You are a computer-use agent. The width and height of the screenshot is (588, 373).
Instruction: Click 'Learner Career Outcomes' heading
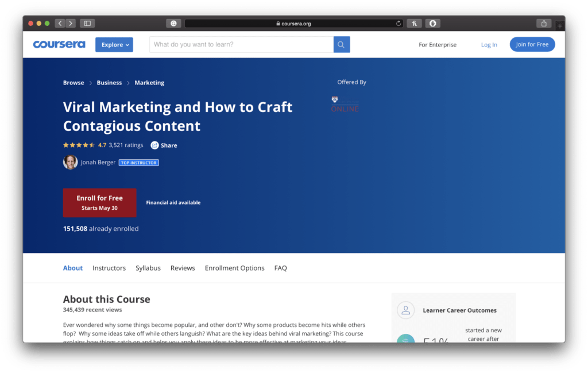[460, 310]
